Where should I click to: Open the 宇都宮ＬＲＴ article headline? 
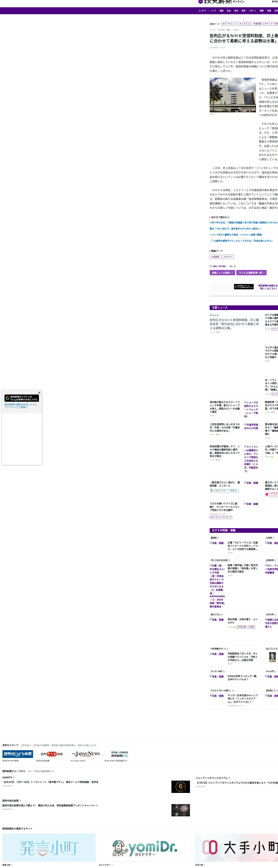click(225, 451)
